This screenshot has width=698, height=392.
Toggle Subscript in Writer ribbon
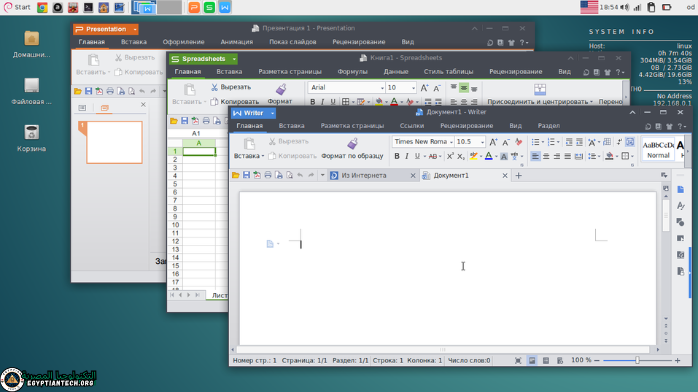[x=461, y=156]
